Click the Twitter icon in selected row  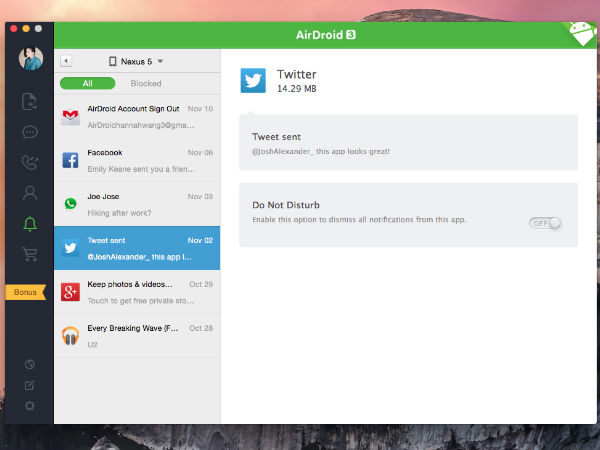(x=70, y=248)
